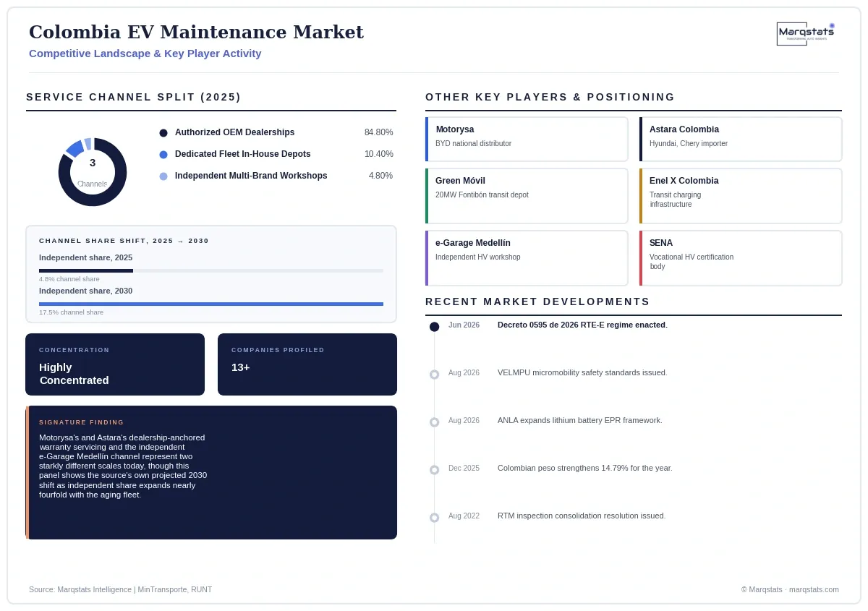
Task: Open the Astara Colombia player card
Action: pos(741,139)
